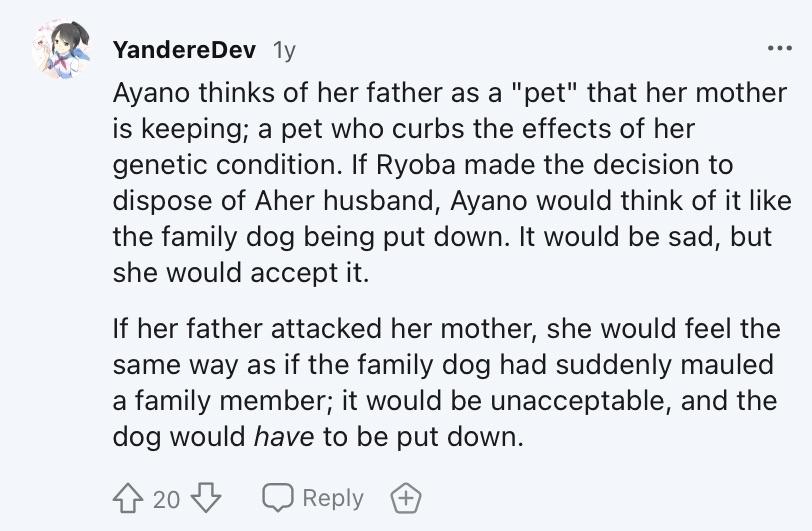Open the three-dot more options menu
The image size is (812, 531).
pyautogui.click(x=777, y=49)
